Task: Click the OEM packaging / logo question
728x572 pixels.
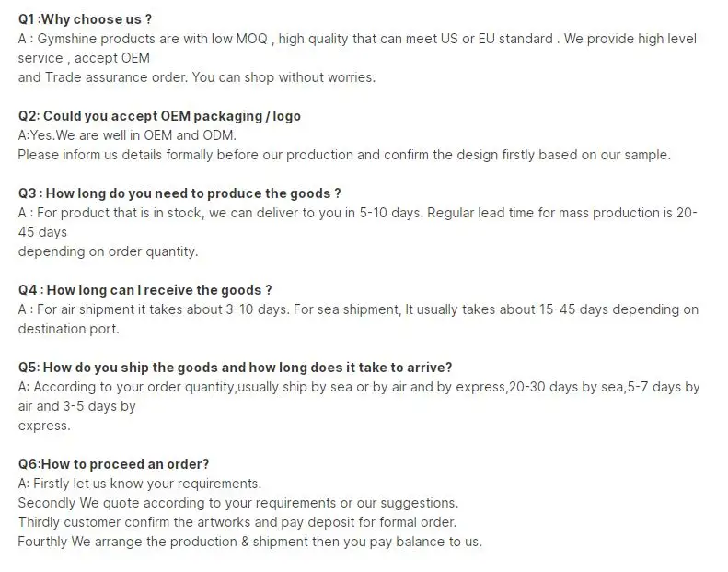Action: click(x=159, y=116)
